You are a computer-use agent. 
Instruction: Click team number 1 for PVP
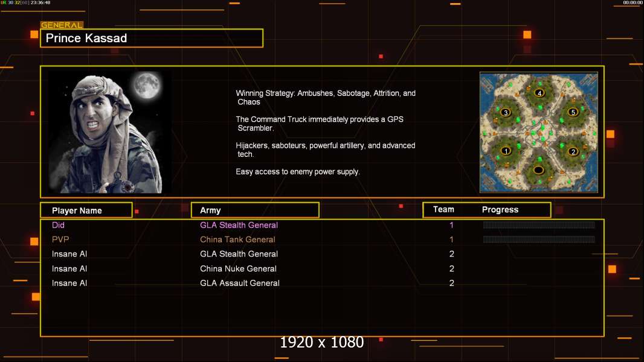[x=451, y=240]
